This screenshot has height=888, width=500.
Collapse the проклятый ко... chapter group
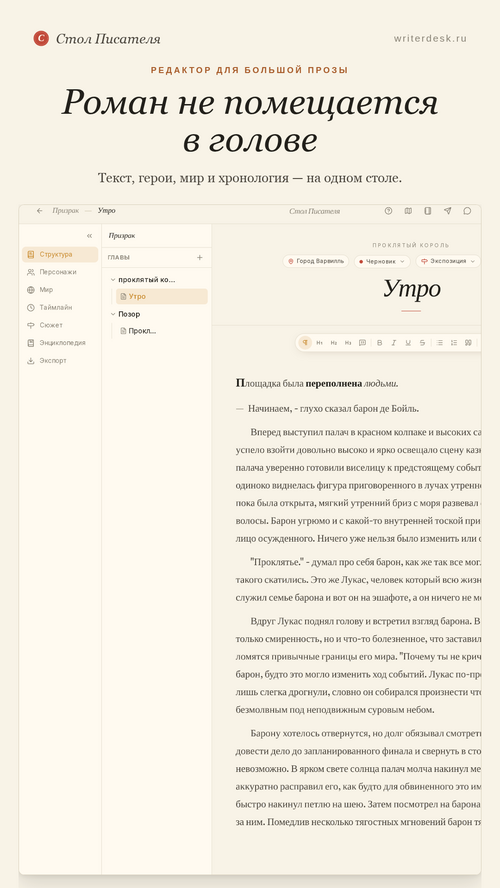tap(113, 280)
